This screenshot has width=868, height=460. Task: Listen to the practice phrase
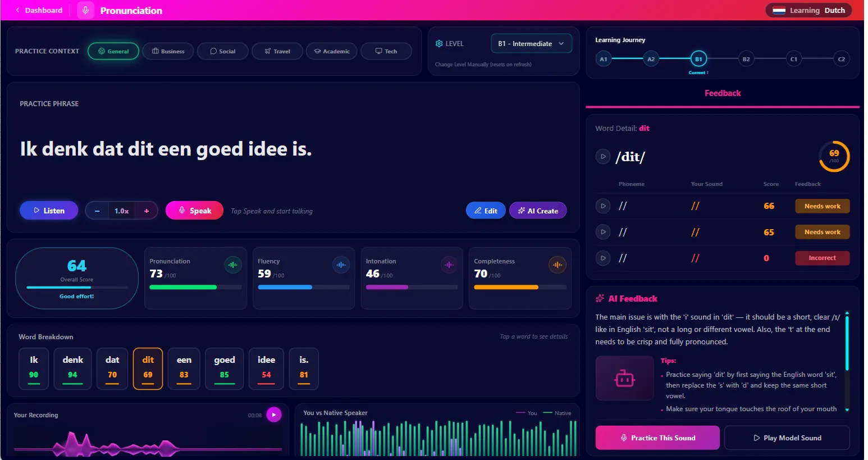pos(49,211)
